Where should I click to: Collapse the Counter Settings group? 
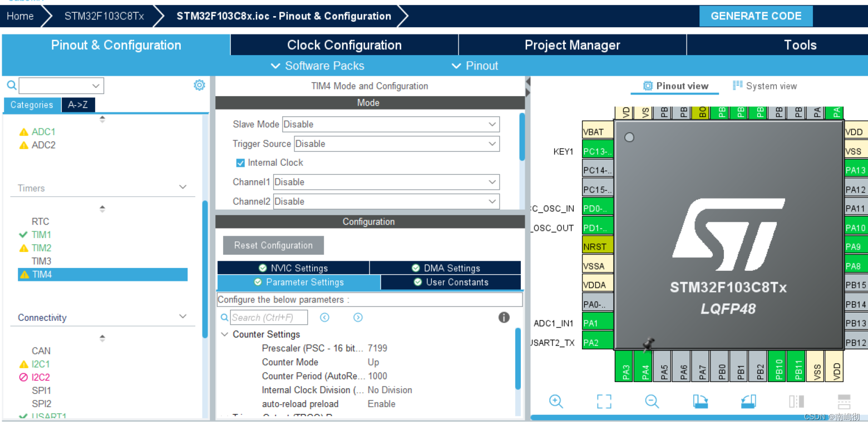(x=225, y=334)
